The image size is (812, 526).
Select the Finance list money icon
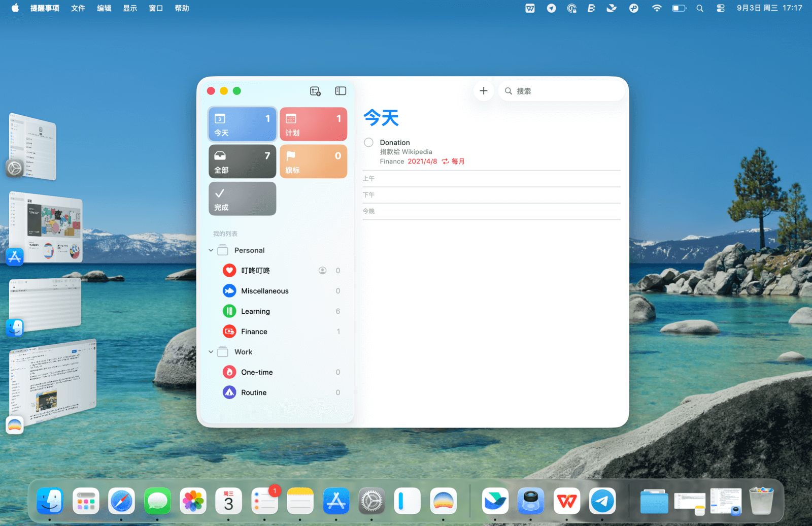tap(229, 332)
